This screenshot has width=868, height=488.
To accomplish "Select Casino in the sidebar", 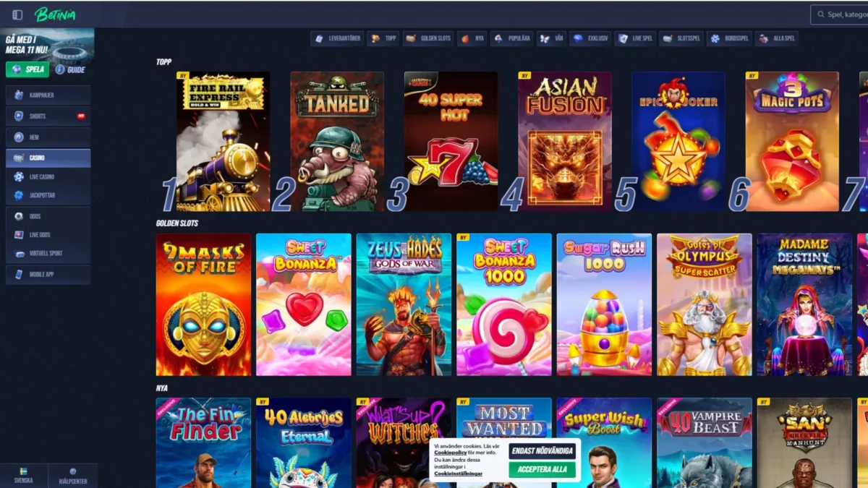I will coord(48,158).
